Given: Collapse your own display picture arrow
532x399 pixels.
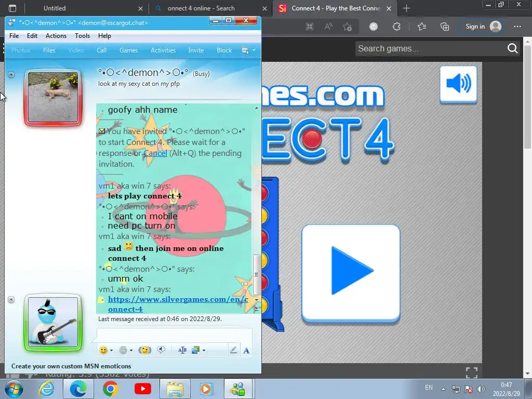Looking at the screenshot, I should (x=11, y=300).
